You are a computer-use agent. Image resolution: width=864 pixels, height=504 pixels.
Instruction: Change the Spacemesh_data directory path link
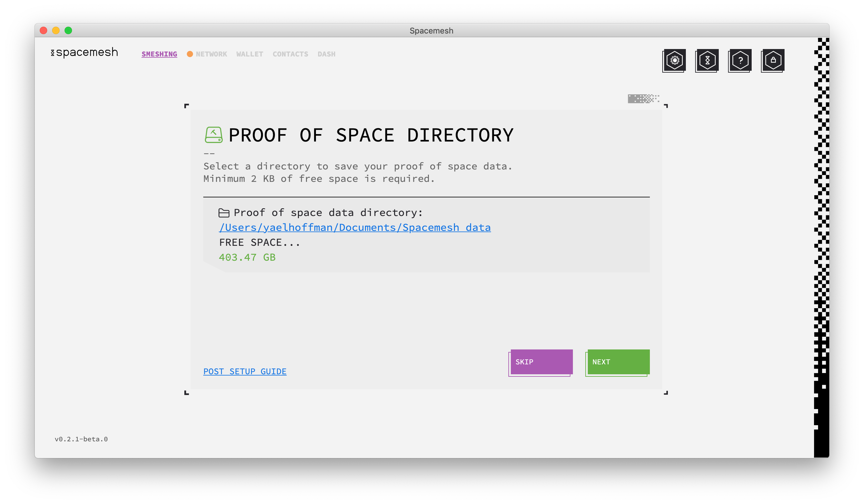(x=354, y=228)
